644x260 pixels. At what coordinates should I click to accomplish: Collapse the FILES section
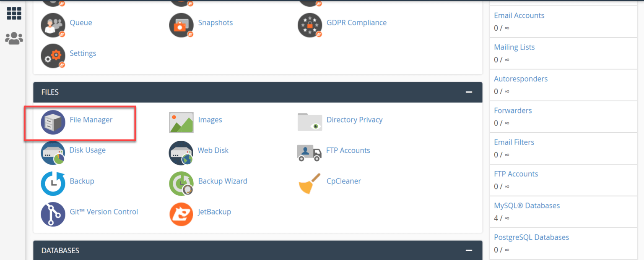469,92
